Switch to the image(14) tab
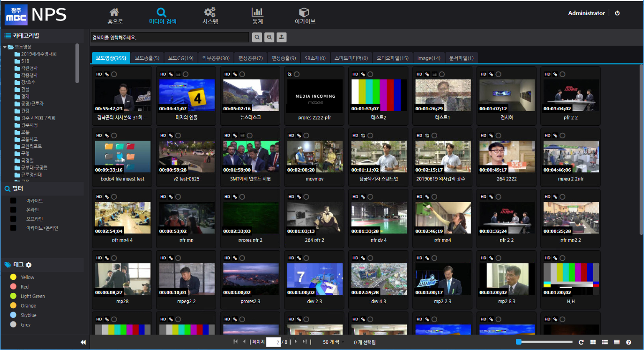Screen dimensions: 644x350 click(x=429, y=58)
